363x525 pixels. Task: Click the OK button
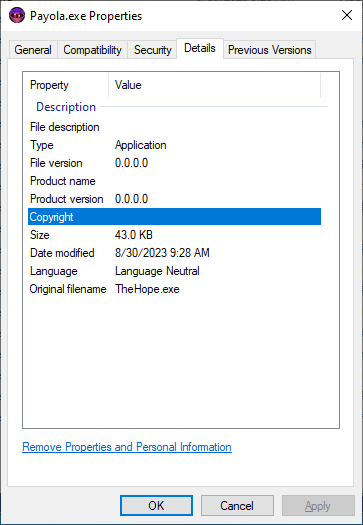tap(156, 506)
